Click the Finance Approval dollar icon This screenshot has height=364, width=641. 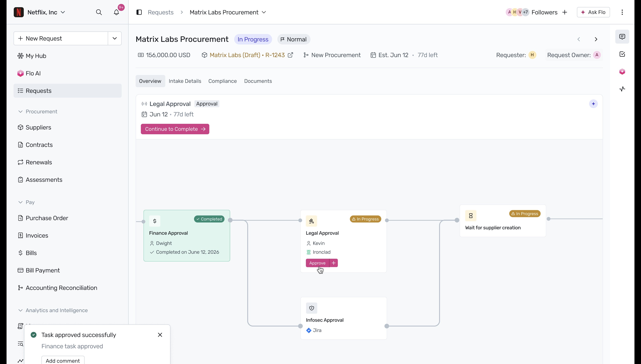pyautogui.click(x=155, y=221)
